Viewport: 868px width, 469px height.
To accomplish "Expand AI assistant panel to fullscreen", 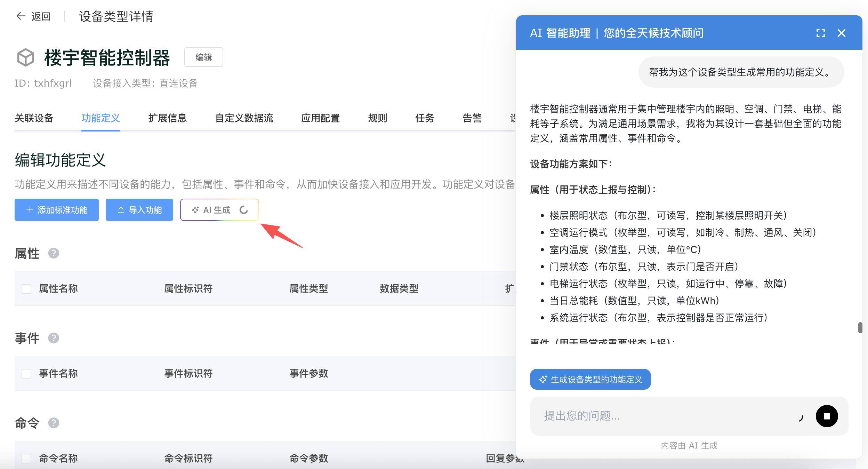I will click(x=820, y=33).
